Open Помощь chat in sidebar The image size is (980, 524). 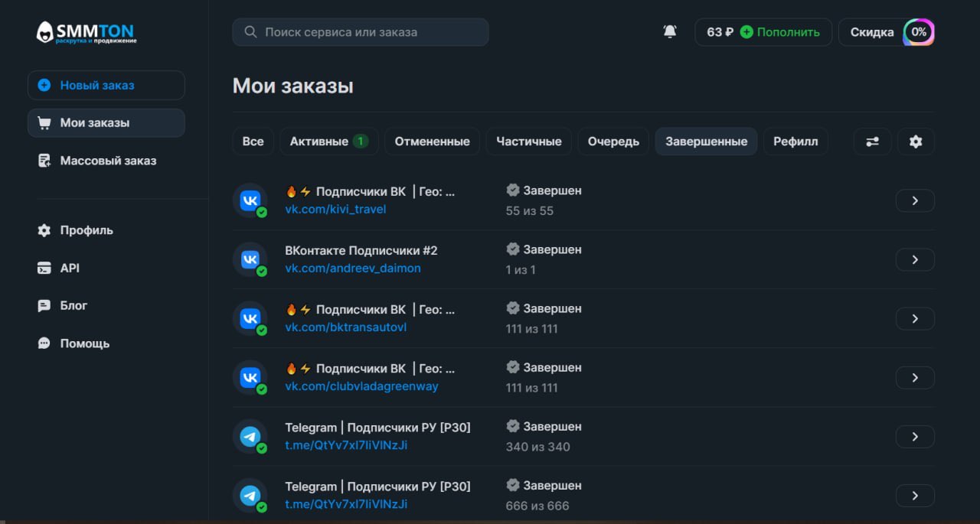pos(84,343)
